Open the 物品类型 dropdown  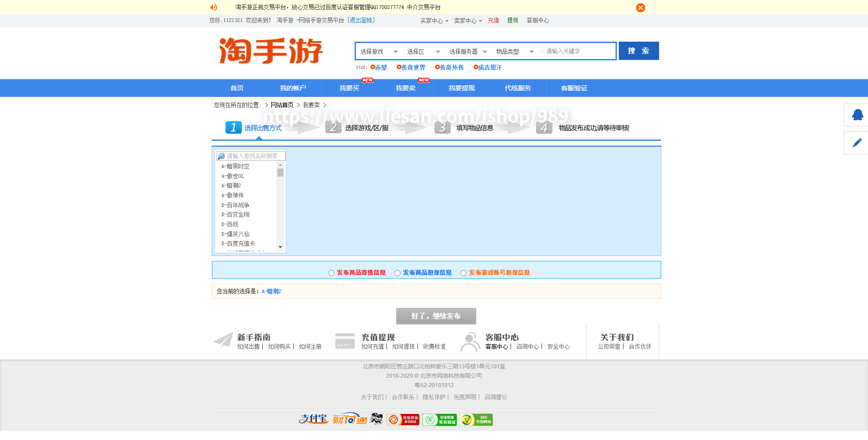(515, 51)
